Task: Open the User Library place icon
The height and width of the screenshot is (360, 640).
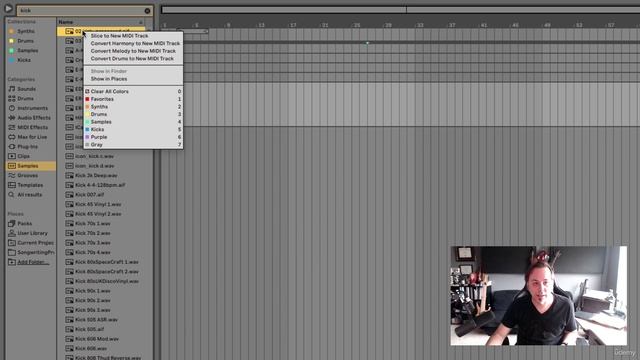Action: (12, 233)
